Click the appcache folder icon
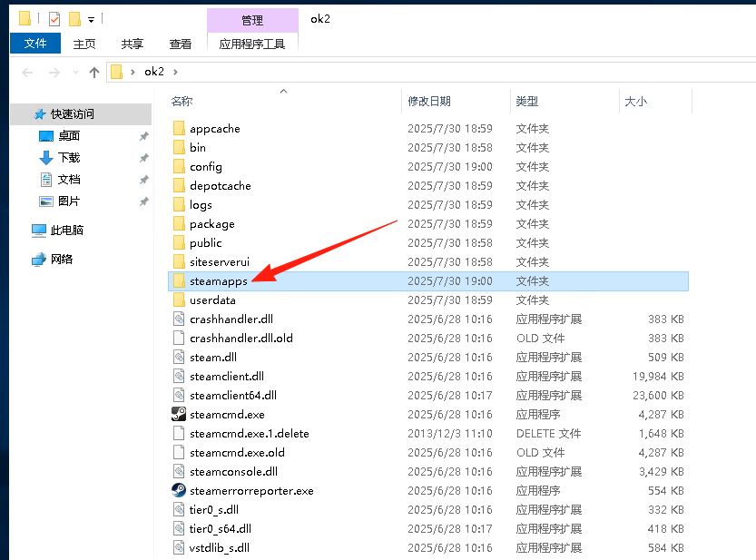 tap(179, 128)
